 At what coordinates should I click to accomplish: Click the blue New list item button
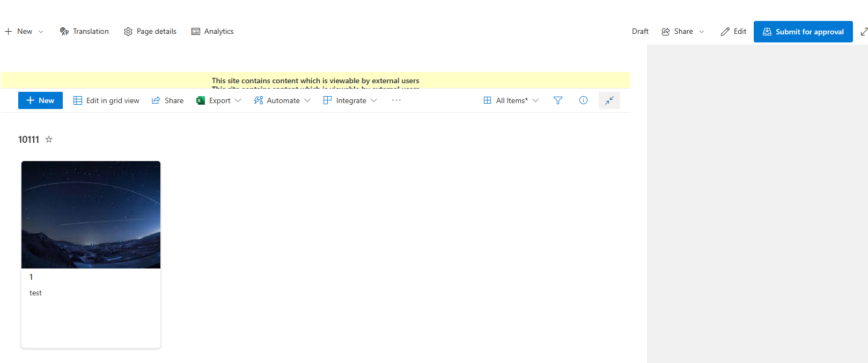coord(40,100)
